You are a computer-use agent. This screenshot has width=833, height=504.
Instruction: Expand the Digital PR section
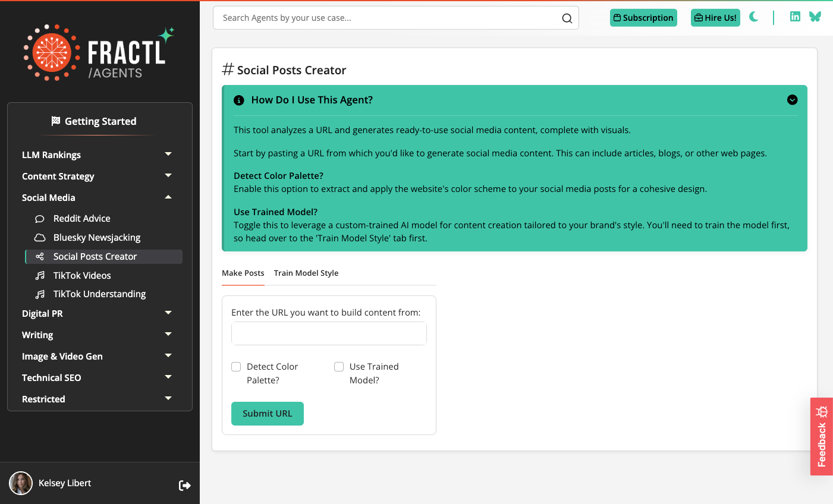(168, 313)
